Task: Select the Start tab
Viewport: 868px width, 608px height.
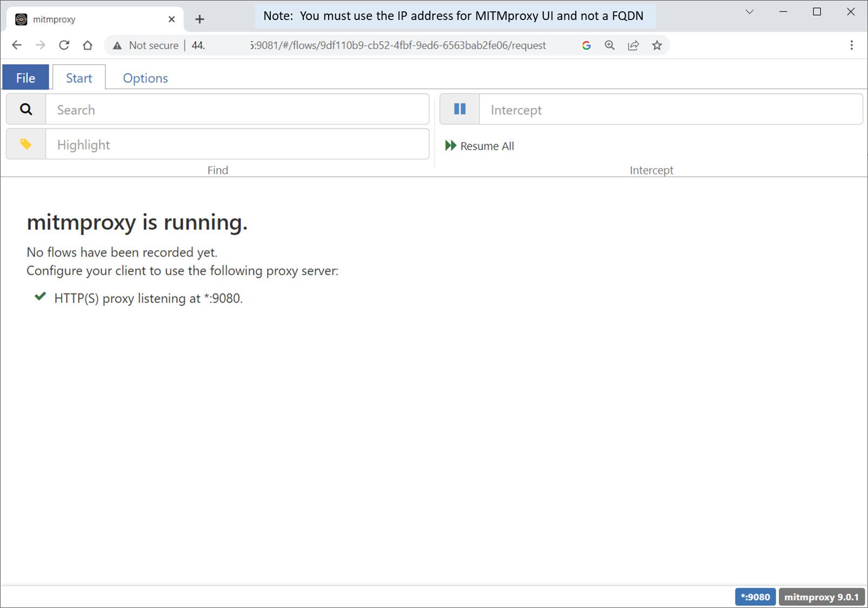Action: pos(79,78)
